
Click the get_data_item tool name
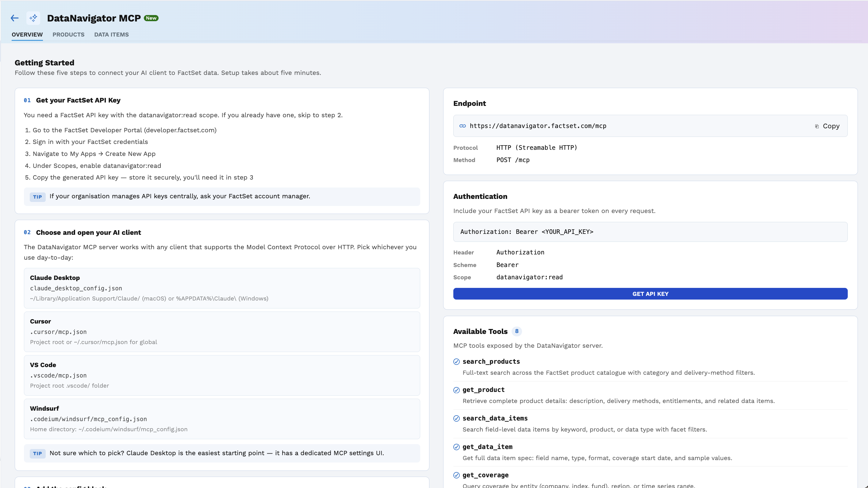487,447
